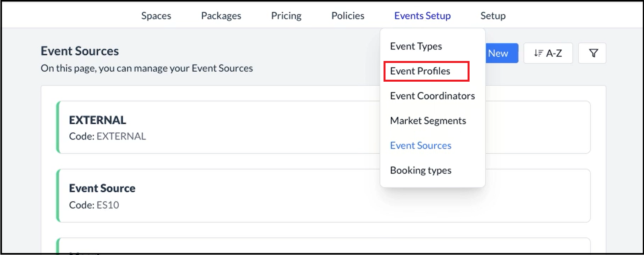Select the Policies tab
Image resolution: width=644 pixels, height=255 pixels.
[x=348, y=16]
